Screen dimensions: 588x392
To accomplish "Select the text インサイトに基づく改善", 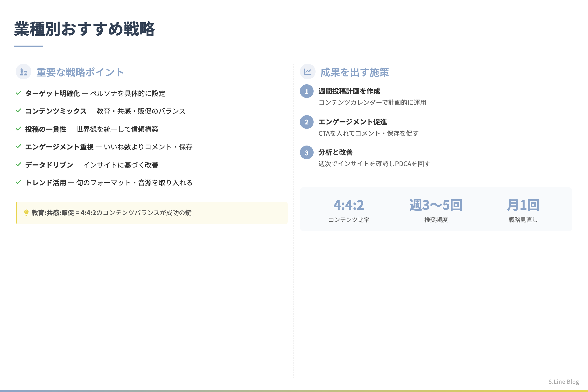I will [x=121, y=165].
